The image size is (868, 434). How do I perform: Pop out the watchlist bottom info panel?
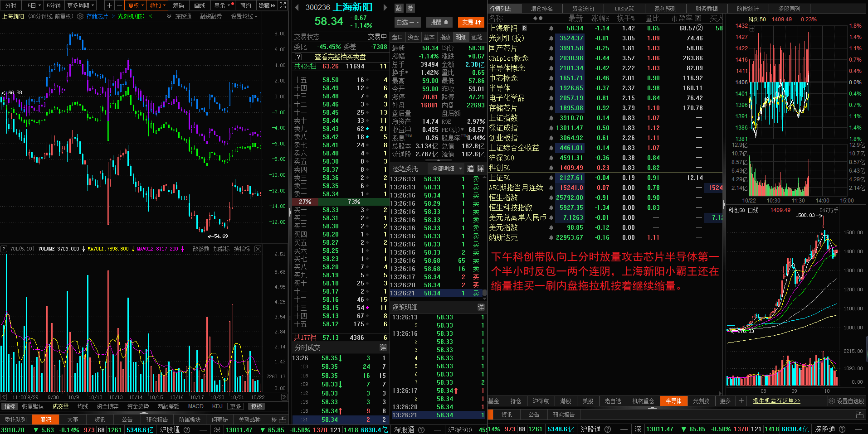point(859,415)
